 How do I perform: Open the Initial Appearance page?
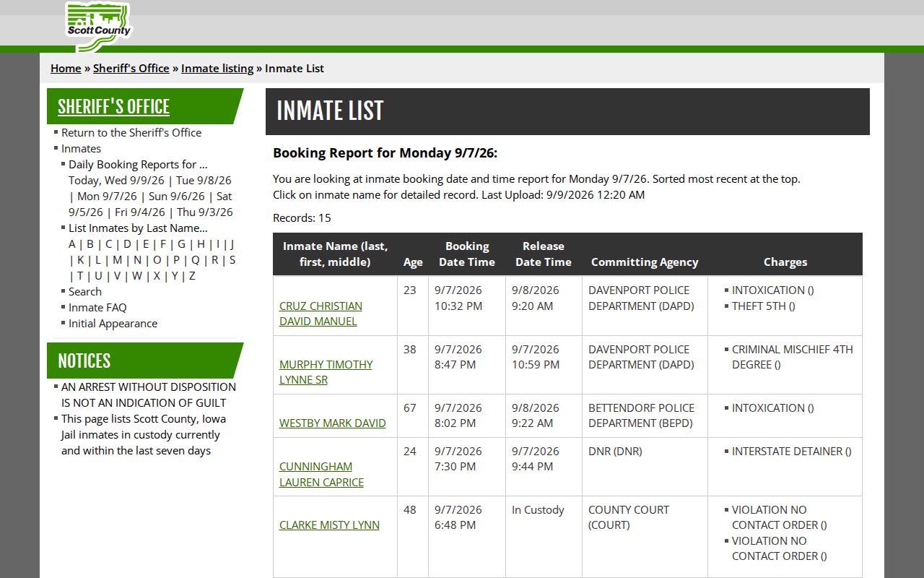[x=113, y=323]
